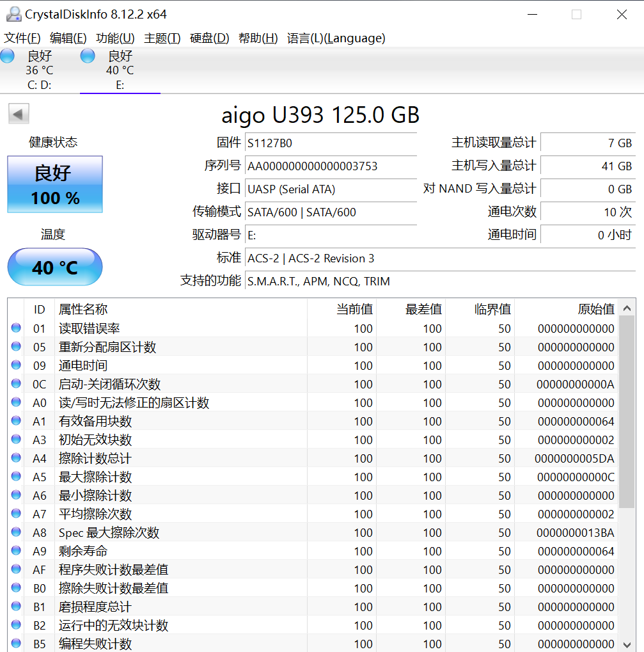Open the 功能(U) menu
644x652 pixels.
pos(115,38)
